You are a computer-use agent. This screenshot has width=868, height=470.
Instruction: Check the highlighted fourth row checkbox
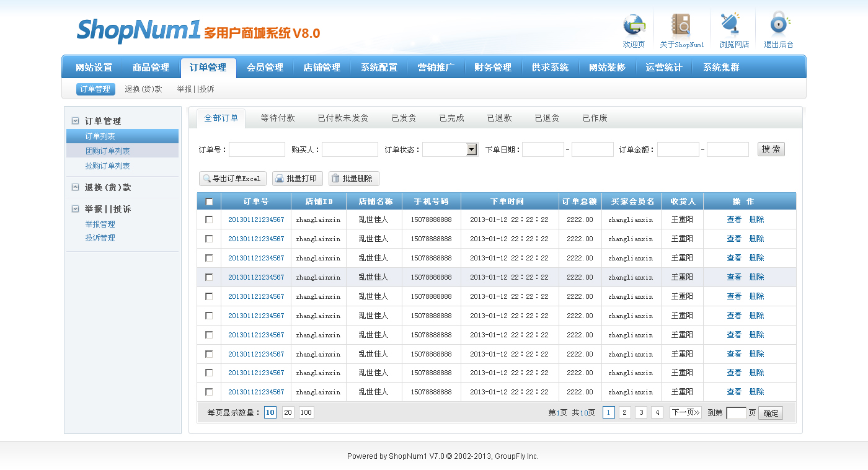tap(209, 277)
